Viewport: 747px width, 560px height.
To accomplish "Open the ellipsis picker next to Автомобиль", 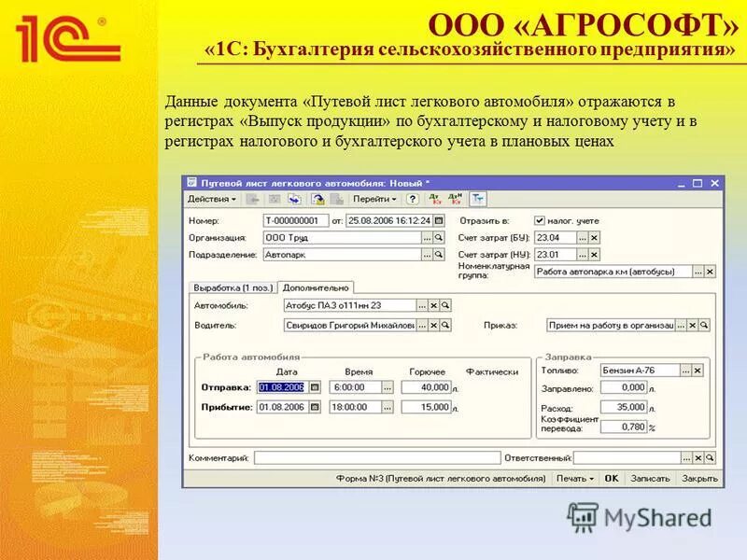I will pos(422,305).
